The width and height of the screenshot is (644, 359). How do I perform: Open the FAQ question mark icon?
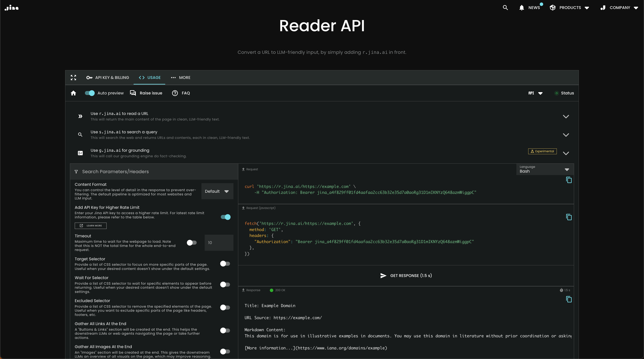pyautogui.click(x=175, y=93)
